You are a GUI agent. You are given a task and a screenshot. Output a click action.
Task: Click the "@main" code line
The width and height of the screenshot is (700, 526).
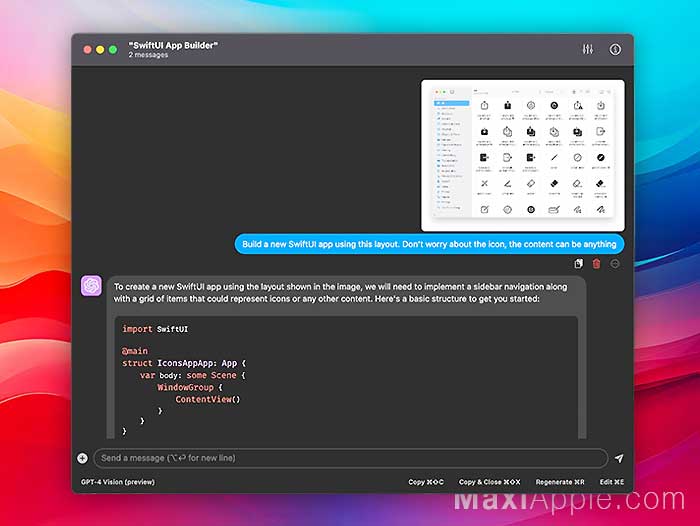click(x=134, y=351)
